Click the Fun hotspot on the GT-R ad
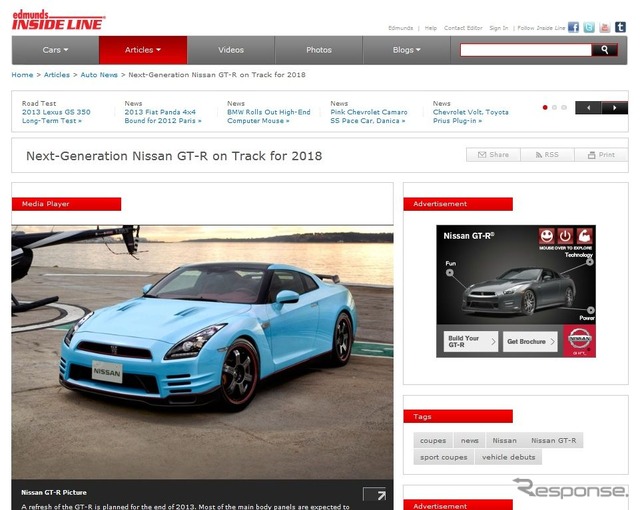Image resolution: width=640 pixels, height=510 pixels. 449,273
